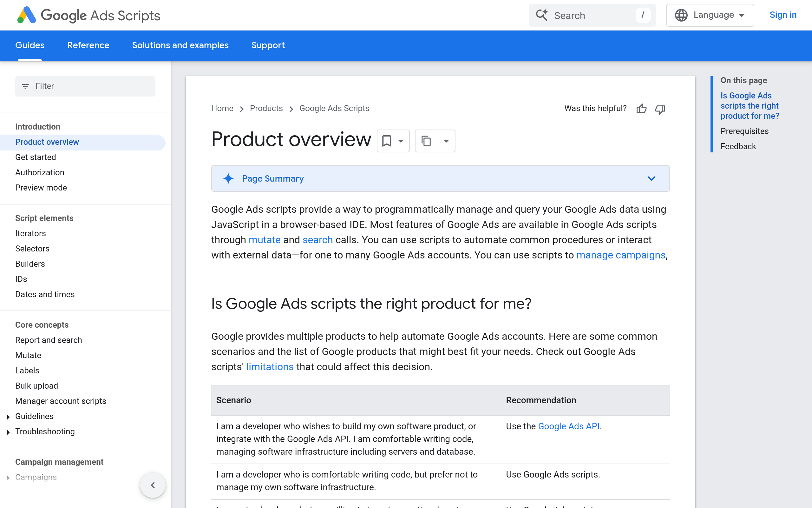Open the bookmark dropdown arrow
Image resolution: width=812 pixels, height=508 pixels.
(x=401, y=141)
